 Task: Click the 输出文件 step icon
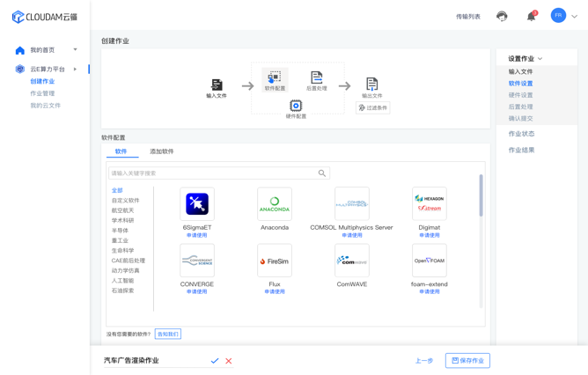pyautogui.click(x=371, y=85)
